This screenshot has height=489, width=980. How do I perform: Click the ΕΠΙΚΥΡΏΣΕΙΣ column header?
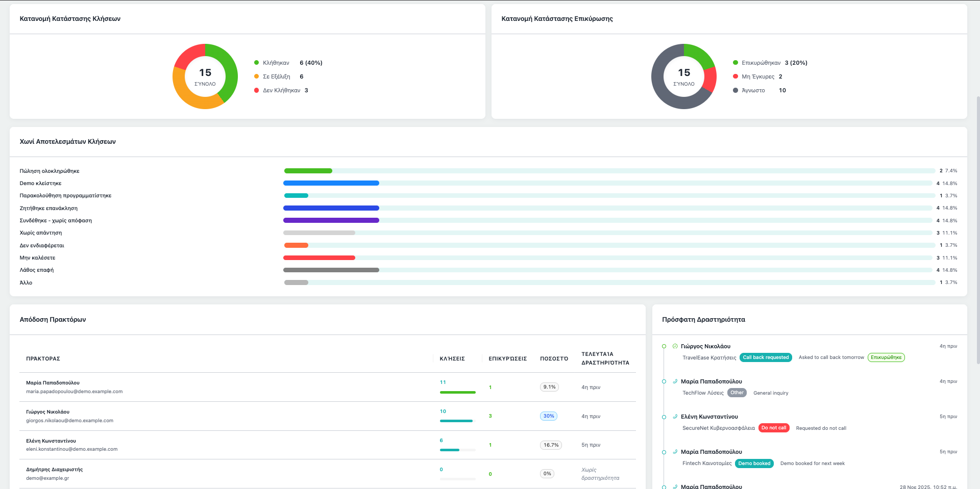coord(507,358)
